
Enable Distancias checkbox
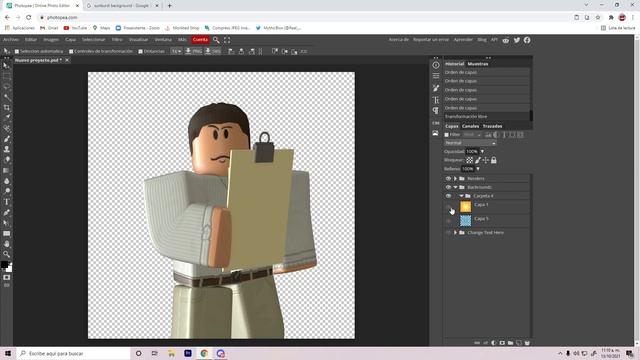[140, 51]
